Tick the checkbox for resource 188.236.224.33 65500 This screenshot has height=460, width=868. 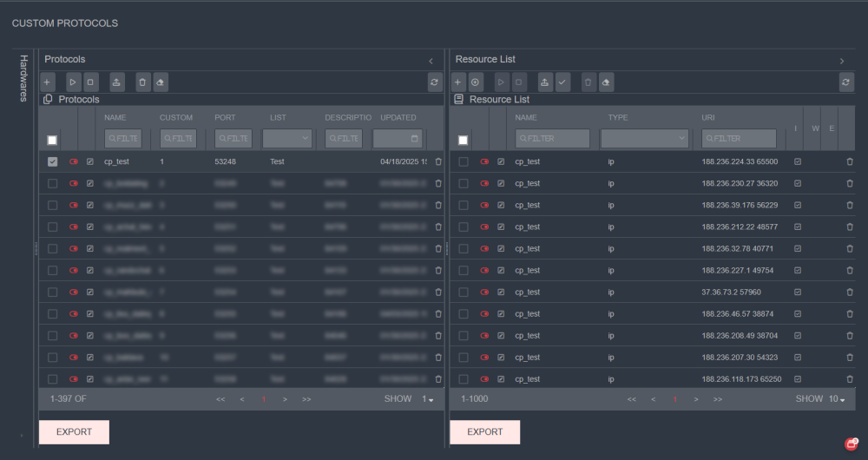point(464,161)
